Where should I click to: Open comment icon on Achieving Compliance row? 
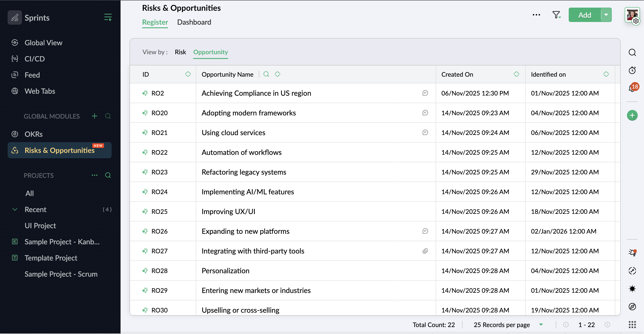(x=425, y=93)
